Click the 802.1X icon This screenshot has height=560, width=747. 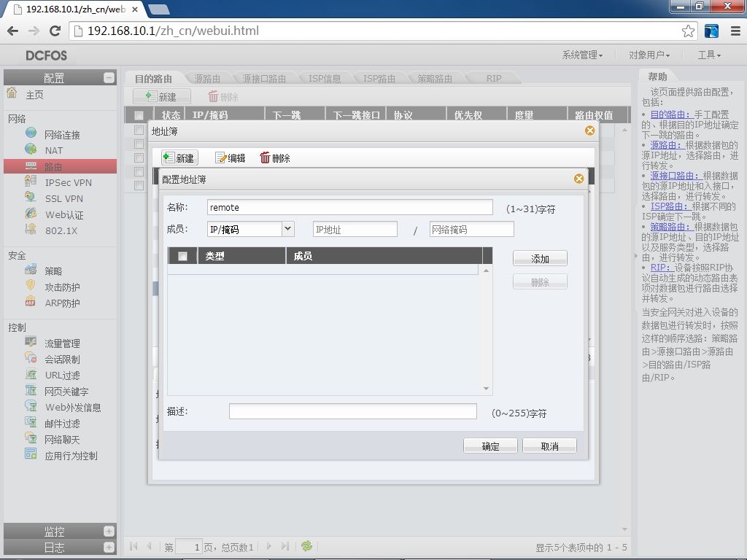tap(31, 230)
